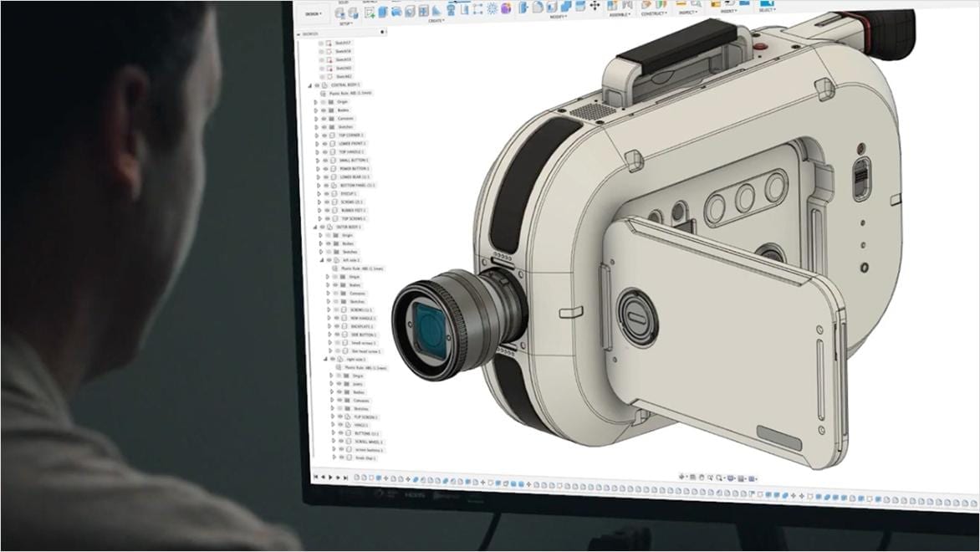Click the SELECT toolbar label
Viewport: 980px width, 552px height.
click(766, 8)
